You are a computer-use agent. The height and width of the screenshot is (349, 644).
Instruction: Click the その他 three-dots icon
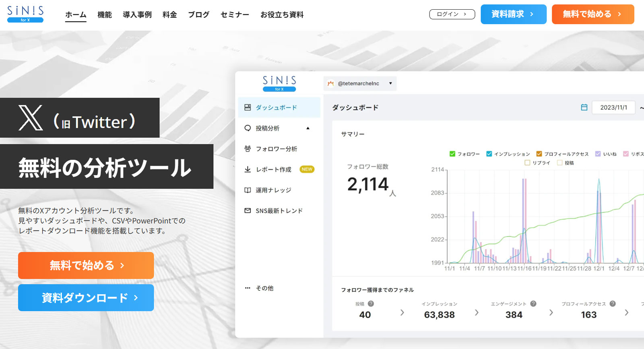click(248, 288)
